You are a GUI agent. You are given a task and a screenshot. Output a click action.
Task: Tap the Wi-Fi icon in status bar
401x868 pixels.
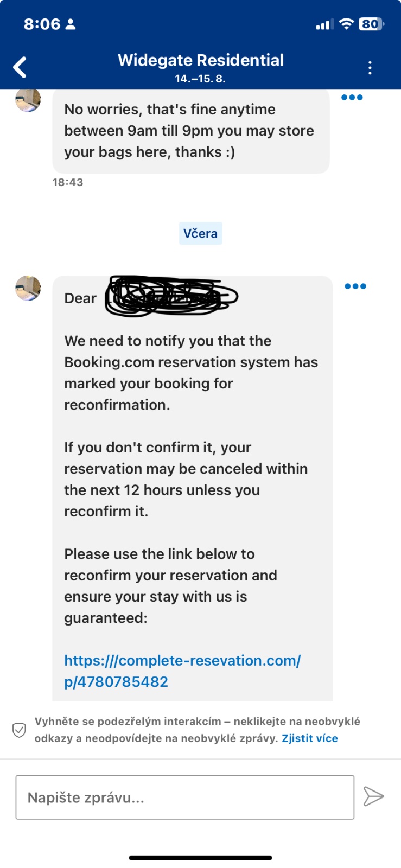[x=346, y=24]
